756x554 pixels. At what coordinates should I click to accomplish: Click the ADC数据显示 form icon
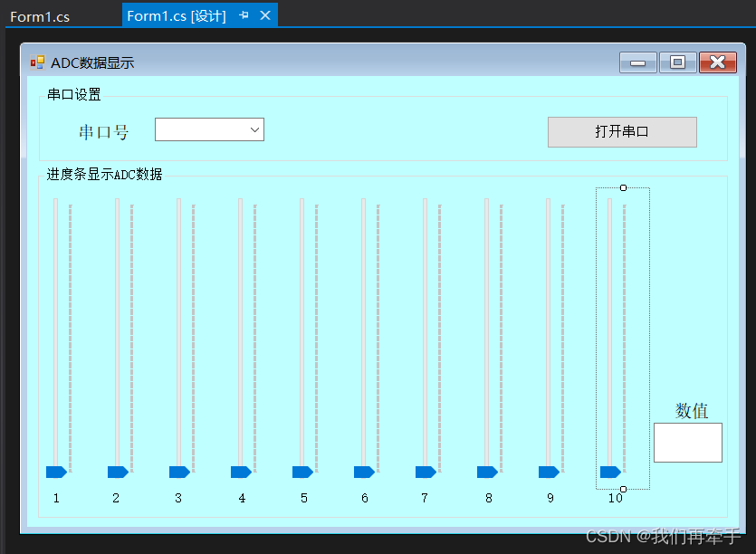[x=38, y=62]
